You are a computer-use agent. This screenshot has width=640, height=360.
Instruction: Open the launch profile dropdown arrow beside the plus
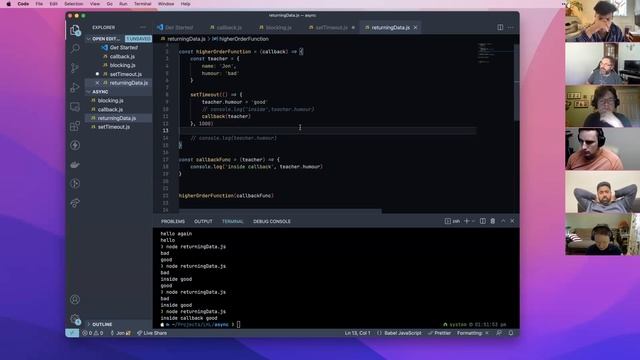click(x=473, y=221)
